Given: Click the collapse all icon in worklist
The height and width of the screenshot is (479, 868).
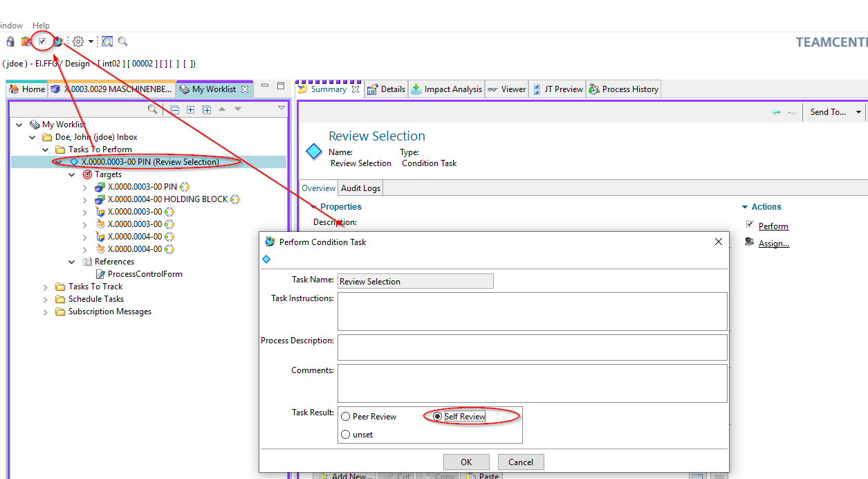Looking at the screenshot, I should pyautogui.click(x=175, y=109).
